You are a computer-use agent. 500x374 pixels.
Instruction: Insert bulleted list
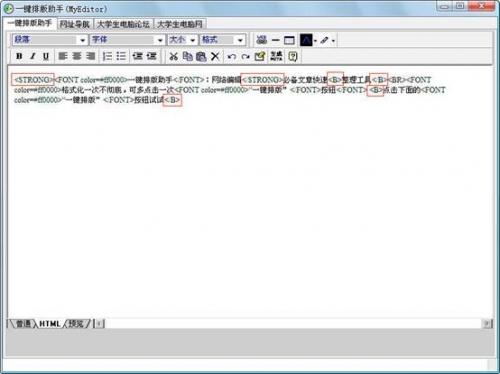[x=121, y=56]
